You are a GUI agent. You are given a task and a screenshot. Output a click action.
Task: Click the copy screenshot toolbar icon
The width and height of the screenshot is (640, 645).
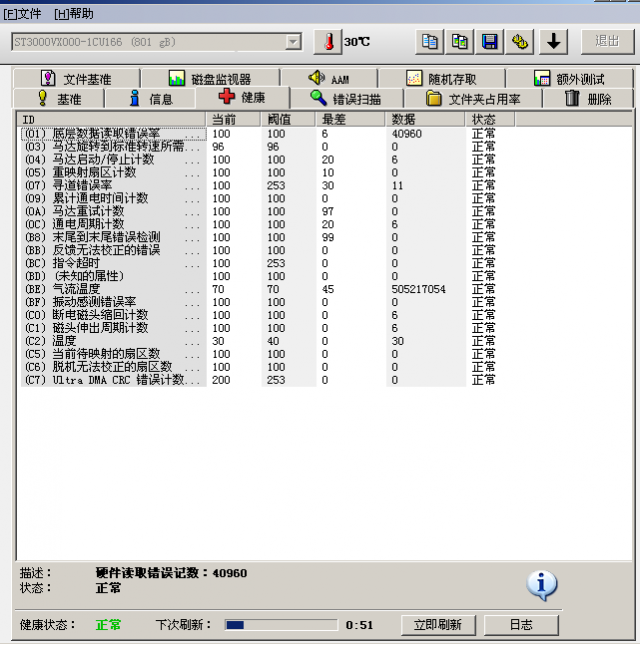459,42
